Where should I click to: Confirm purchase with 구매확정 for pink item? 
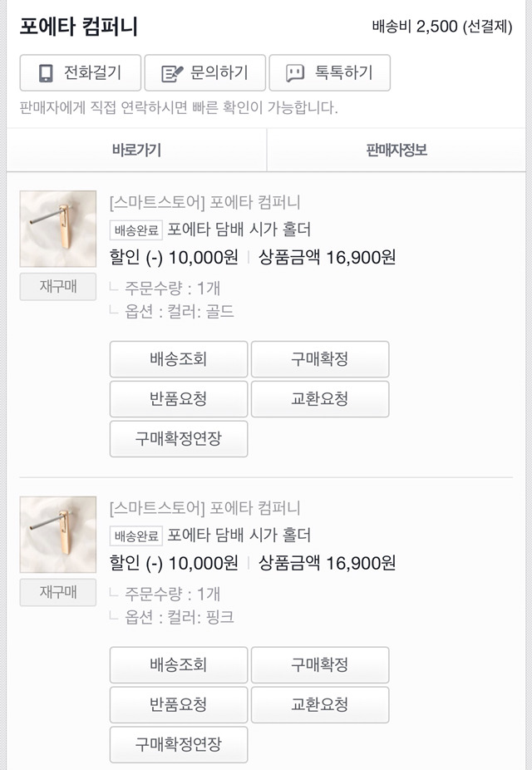coord(320,665)
